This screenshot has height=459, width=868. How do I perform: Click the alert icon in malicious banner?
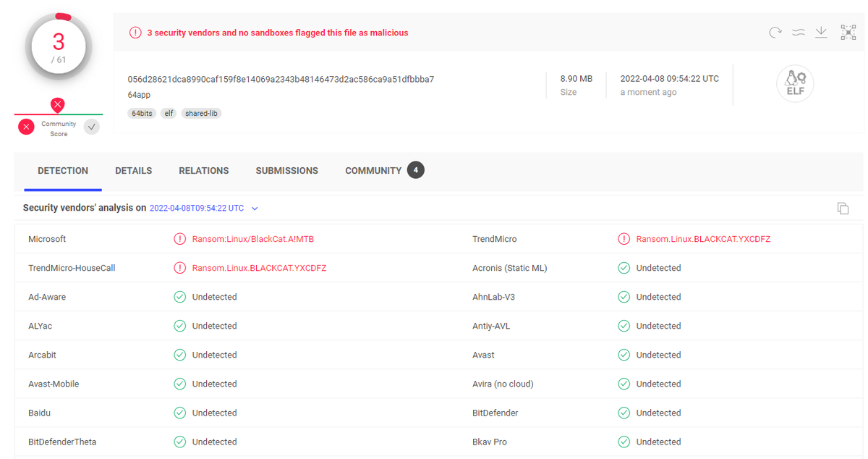[x=135, y=33]
